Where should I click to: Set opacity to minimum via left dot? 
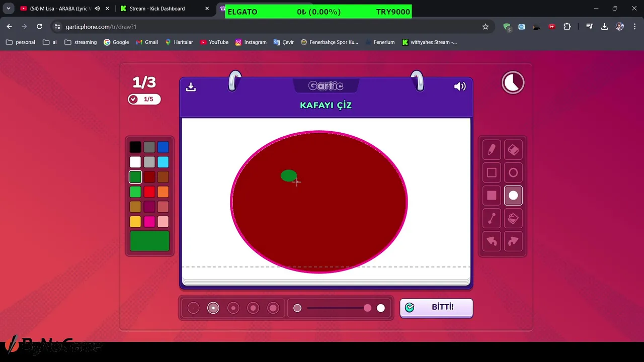[x=297, y=308]
